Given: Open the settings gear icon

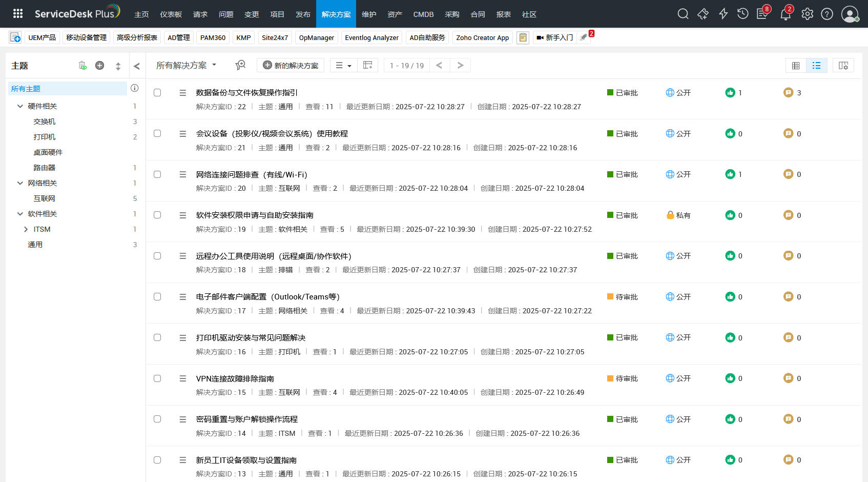Looking at the screenshot, I should [807, 14].
